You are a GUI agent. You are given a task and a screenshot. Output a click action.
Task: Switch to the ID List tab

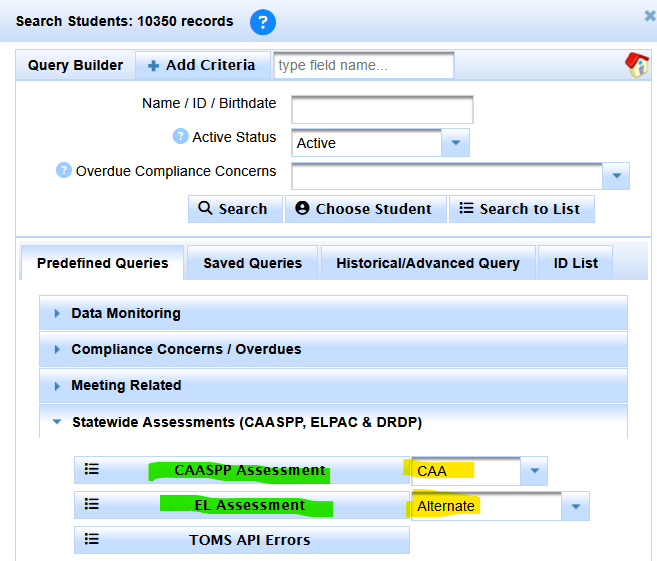point(575,263)
